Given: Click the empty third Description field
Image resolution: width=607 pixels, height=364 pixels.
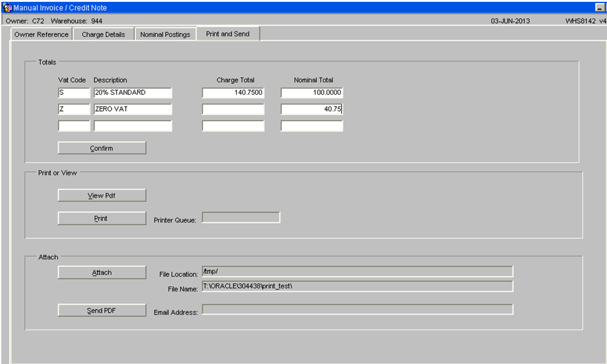Looking at the screenshot, I should click(133, 126).
